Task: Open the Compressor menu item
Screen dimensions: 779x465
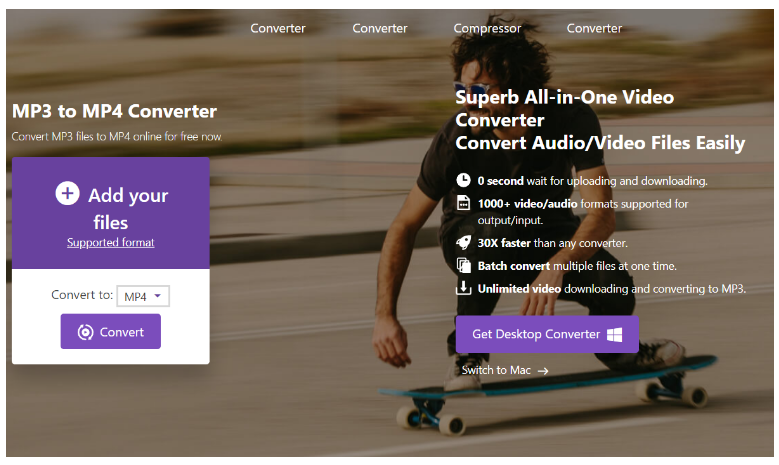Action: 487,28
